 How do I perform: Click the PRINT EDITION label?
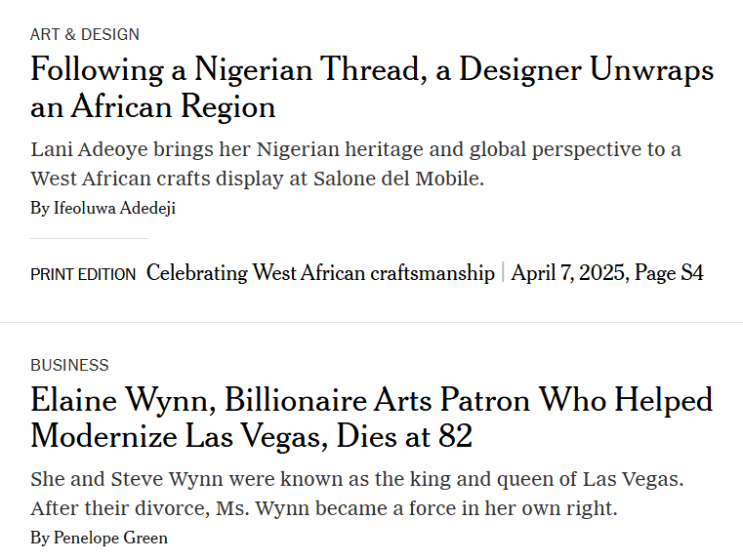click(83, 274)
